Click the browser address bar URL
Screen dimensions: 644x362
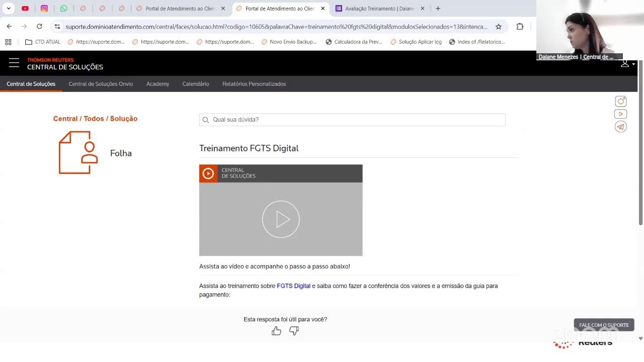(276, 27)
